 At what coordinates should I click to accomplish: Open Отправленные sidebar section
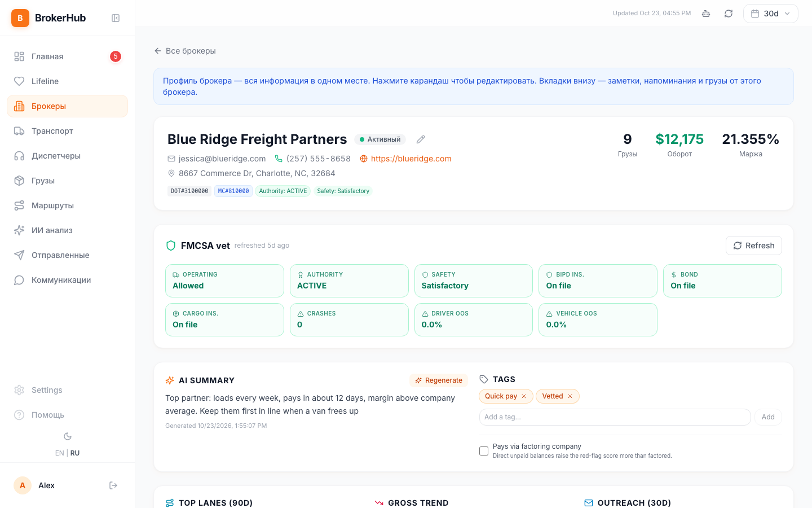point(67,255)
